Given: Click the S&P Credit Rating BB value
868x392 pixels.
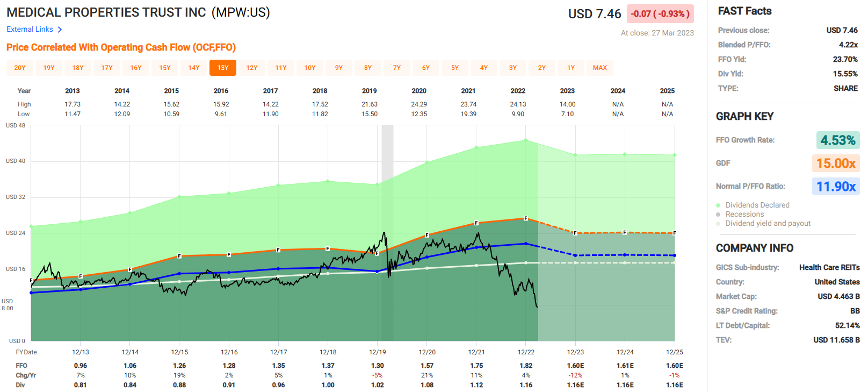Looking at the screenshot, I should click(855, 311).
